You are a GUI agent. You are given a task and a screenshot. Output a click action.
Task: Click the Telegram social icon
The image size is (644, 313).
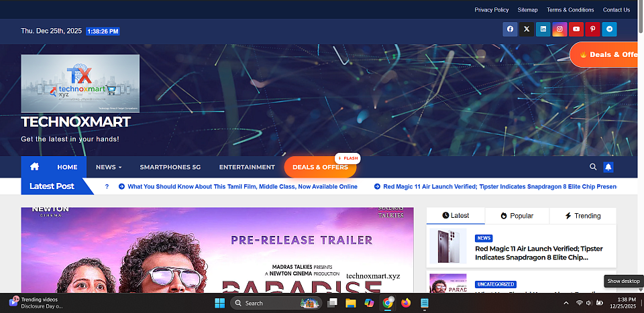pyautogui.click(x=609, y=29)
